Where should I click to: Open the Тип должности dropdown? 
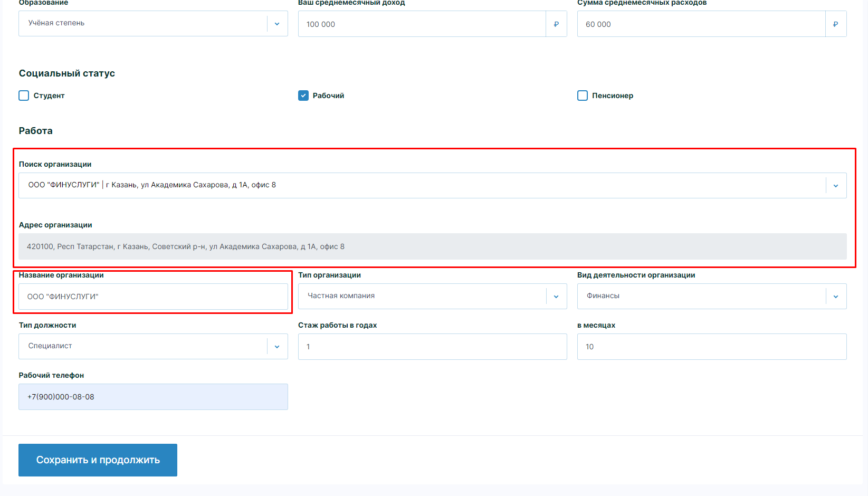(x=277, y=347)
